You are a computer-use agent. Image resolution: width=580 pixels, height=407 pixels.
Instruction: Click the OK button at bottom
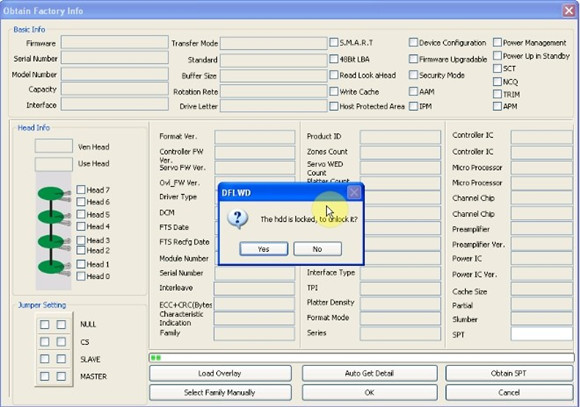click(x=369, y=393)
